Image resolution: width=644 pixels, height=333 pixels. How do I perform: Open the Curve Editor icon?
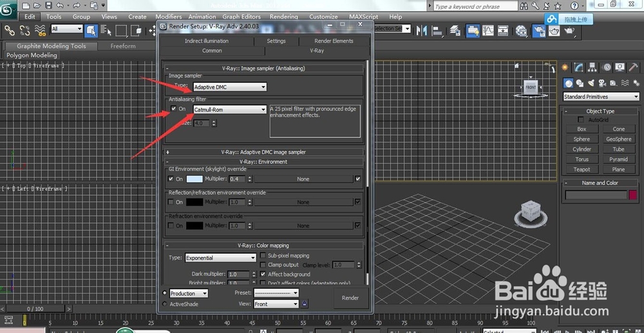pyautogui.click(x=488, y=30)
